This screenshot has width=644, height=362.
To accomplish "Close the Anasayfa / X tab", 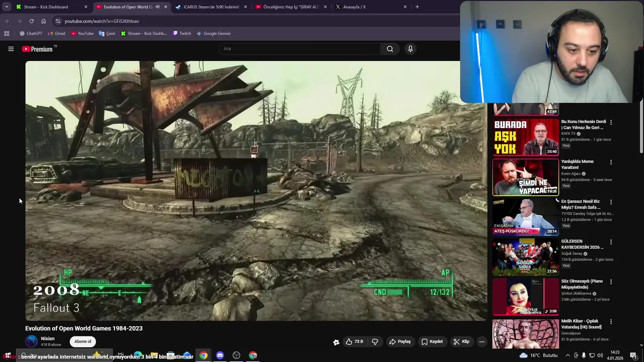I will pyautogui.click(x=405, y=7).
